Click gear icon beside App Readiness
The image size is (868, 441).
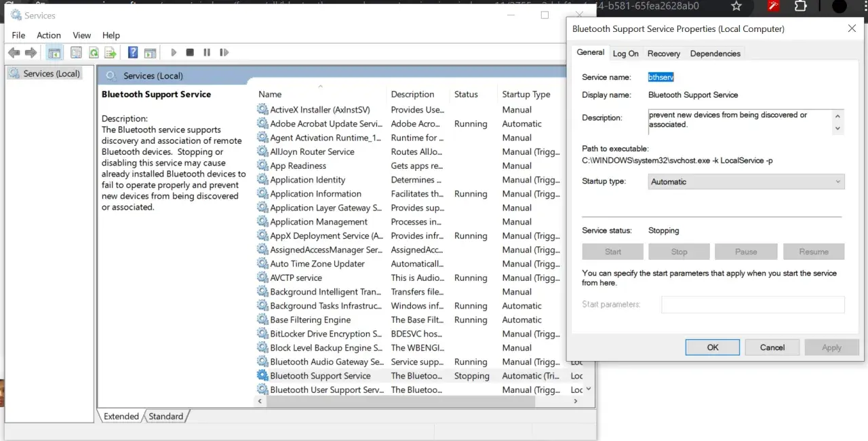pos(262,166)
